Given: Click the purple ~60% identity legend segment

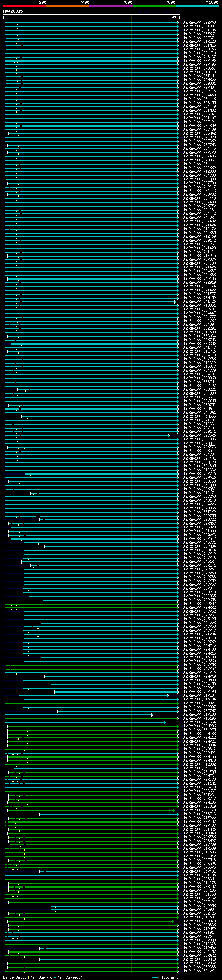Looking at the screenshot, I should coord(111,7).
